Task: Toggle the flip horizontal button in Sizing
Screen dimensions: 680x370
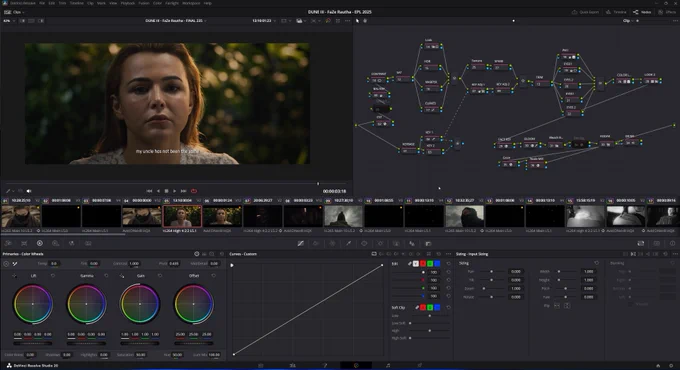Action: [x=557, y=305]
